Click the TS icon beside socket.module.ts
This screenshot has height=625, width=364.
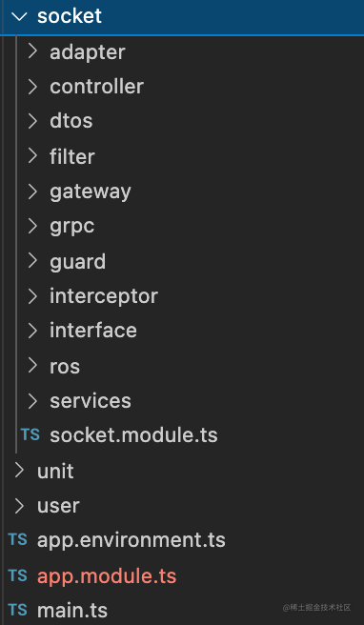30,434
